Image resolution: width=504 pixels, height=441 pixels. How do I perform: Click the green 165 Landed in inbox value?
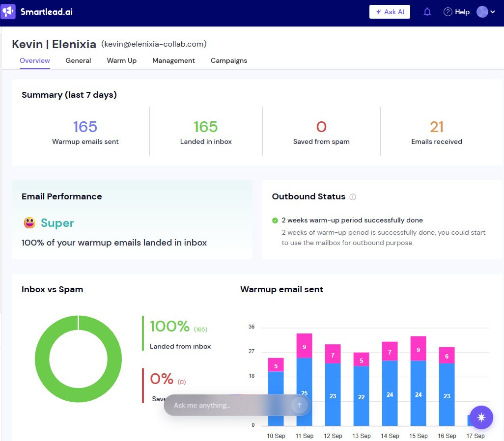tap(206, 127)
